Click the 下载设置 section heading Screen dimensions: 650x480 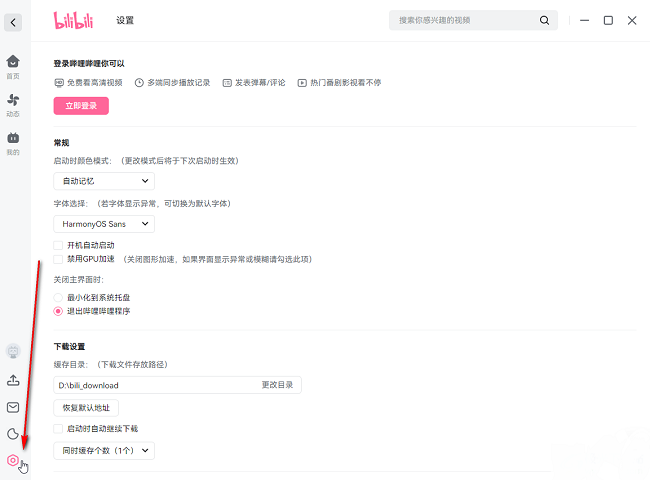(69, 347)
